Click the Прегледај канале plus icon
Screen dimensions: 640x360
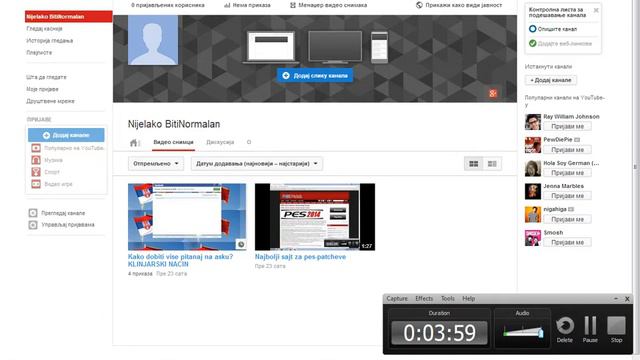(33, 213)
